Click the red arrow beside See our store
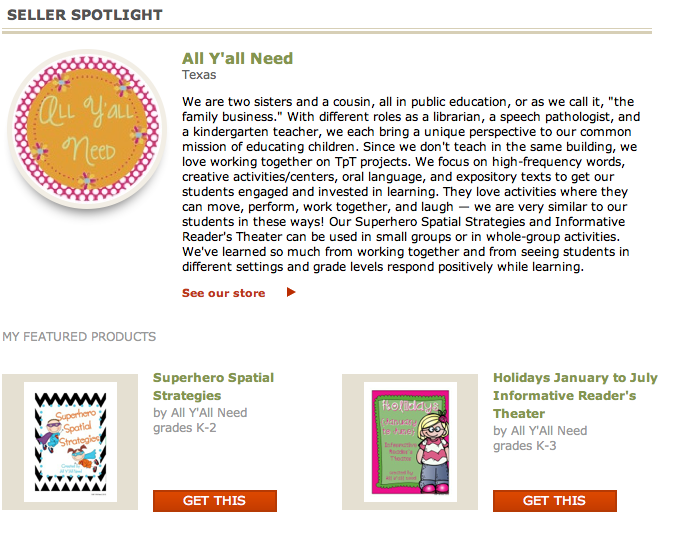 click(x=291, y=293)
